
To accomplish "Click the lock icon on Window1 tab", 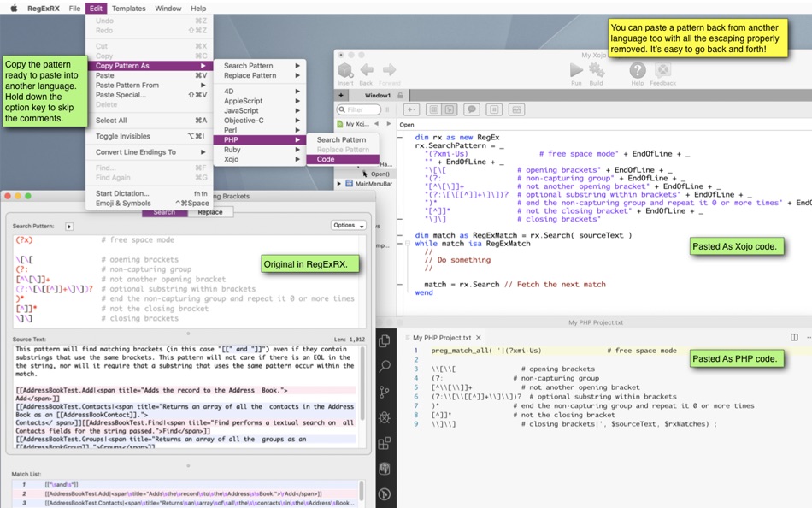I will pos(400,96).
